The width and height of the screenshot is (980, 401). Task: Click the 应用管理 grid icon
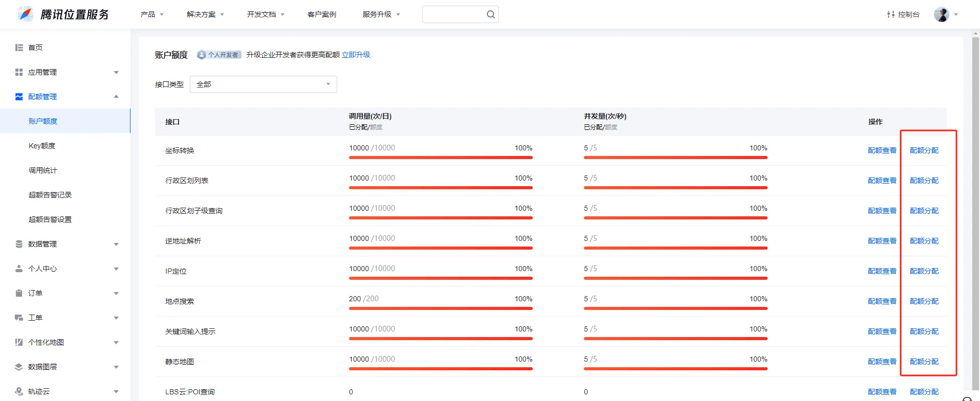(x=19, y=72)
